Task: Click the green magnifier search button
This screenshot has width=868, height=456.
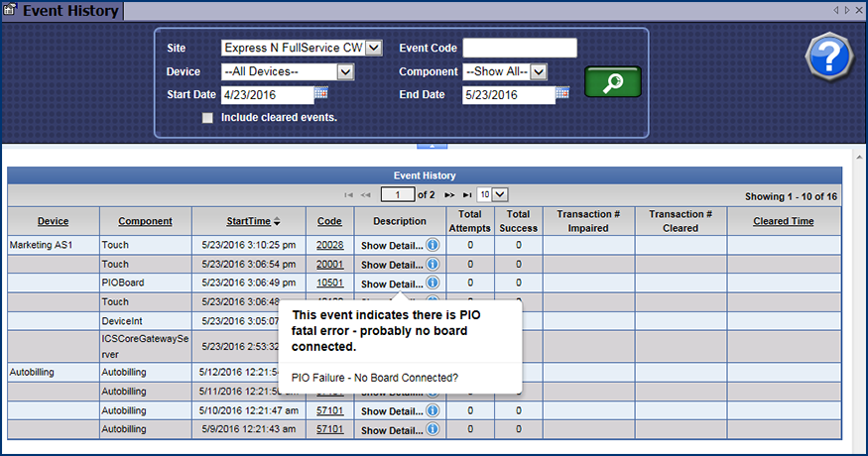Action: pos(612,81)
